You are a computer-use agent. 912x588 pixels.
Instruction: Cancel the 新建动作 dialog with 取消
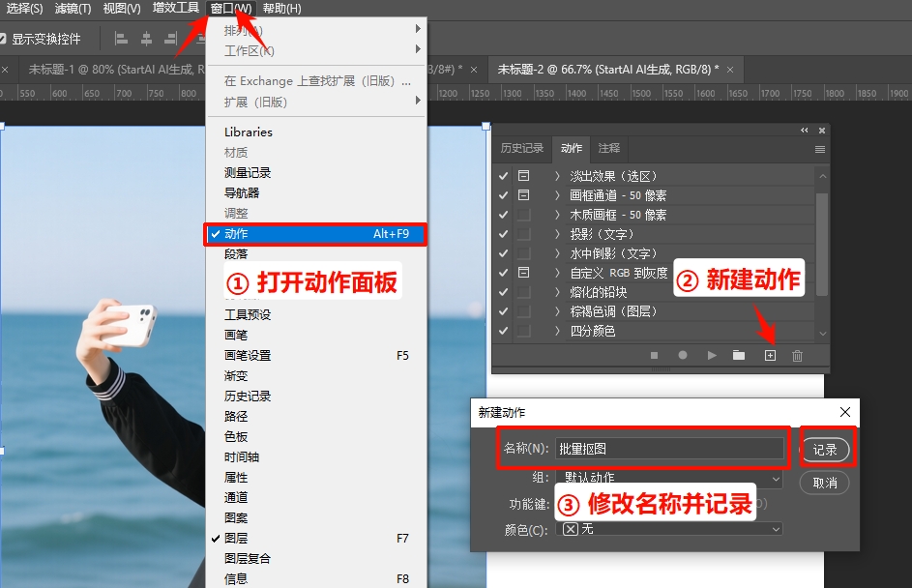coord(824,483)
